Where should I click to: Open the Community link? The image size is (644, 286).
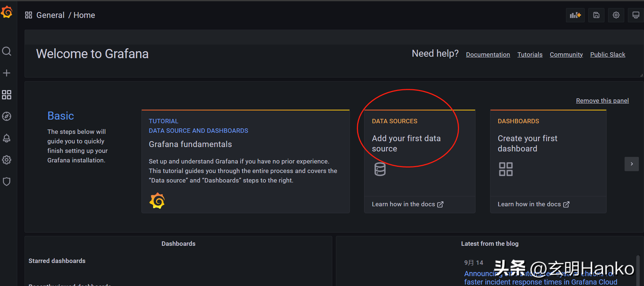pos(566,54)
